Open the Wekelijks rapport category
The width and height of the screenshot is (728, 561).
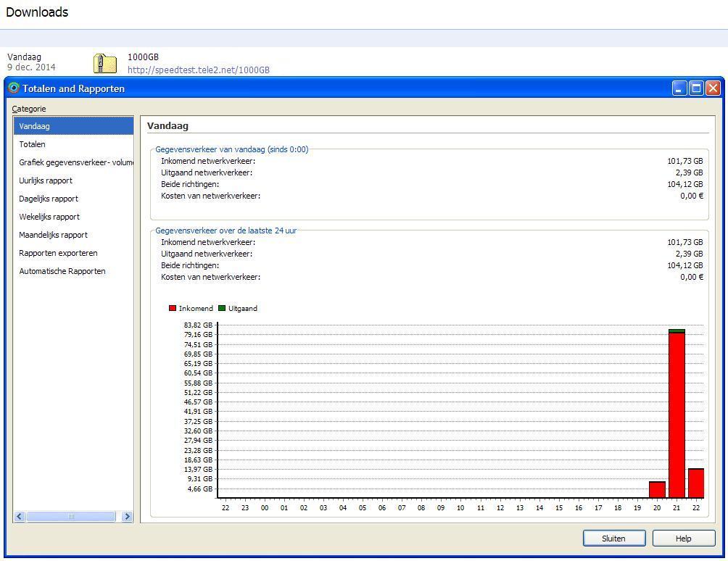coord(49,217)
